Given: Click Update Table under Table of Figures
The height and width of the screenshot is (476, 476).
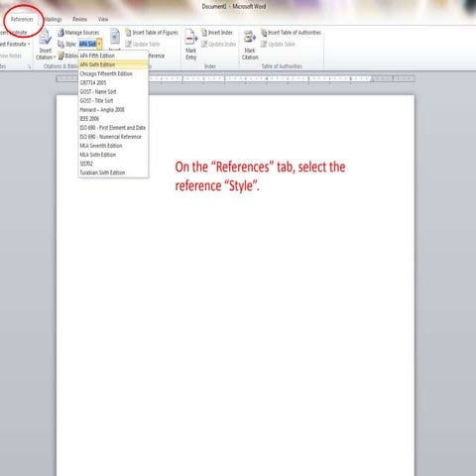Looking at the screenshot, I should pos(143,44).
